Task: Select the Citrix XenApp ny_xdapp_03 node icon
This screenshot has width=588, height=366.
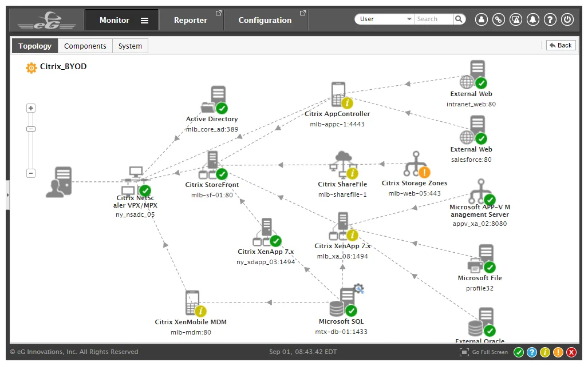Action: (x=267, y=232)
